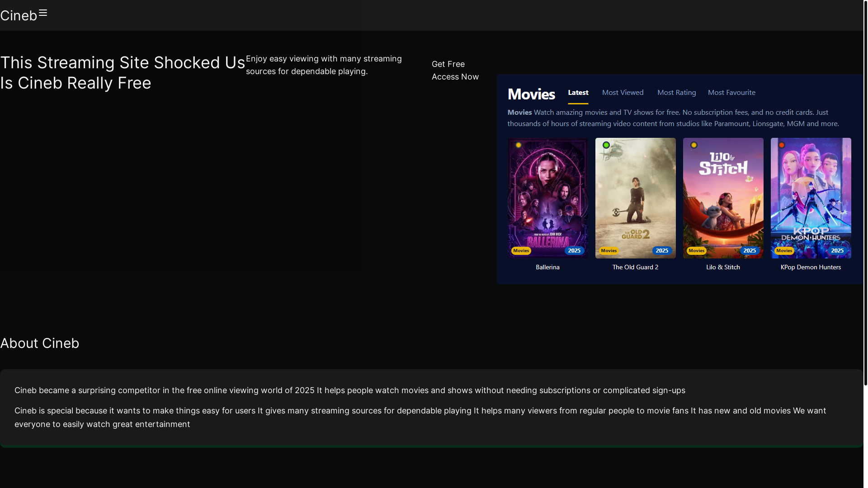This screenshot has height=488, width=868.
Task: Click the Cineb logo text
Action: click(19, 15)
